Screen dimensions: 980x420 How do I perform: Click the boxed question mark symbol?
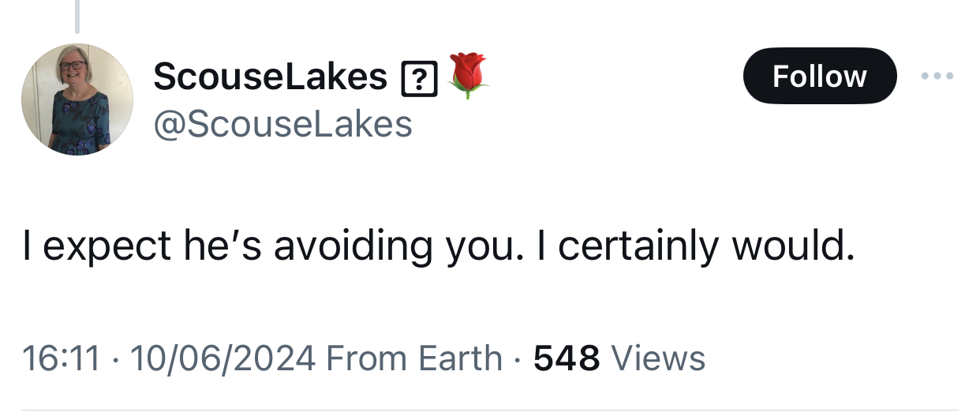pos(420,78)
